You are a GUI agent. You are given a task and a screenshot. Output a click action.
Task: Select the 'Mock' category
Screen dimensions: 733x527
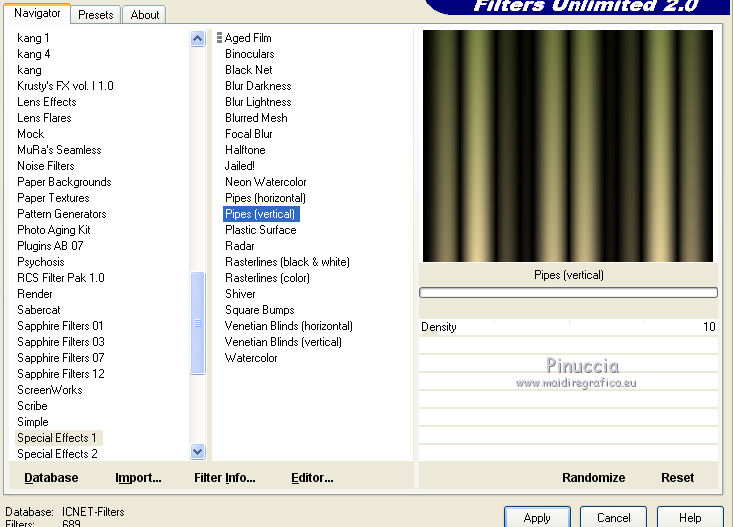(x=31, y=134)
